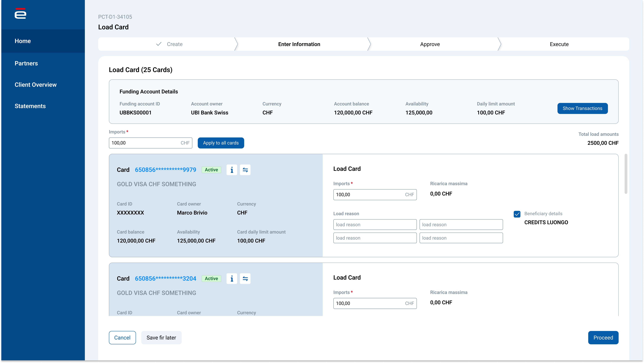Click the checkmark icon on the Create step

pyautogui.click(x=159, y=44)
